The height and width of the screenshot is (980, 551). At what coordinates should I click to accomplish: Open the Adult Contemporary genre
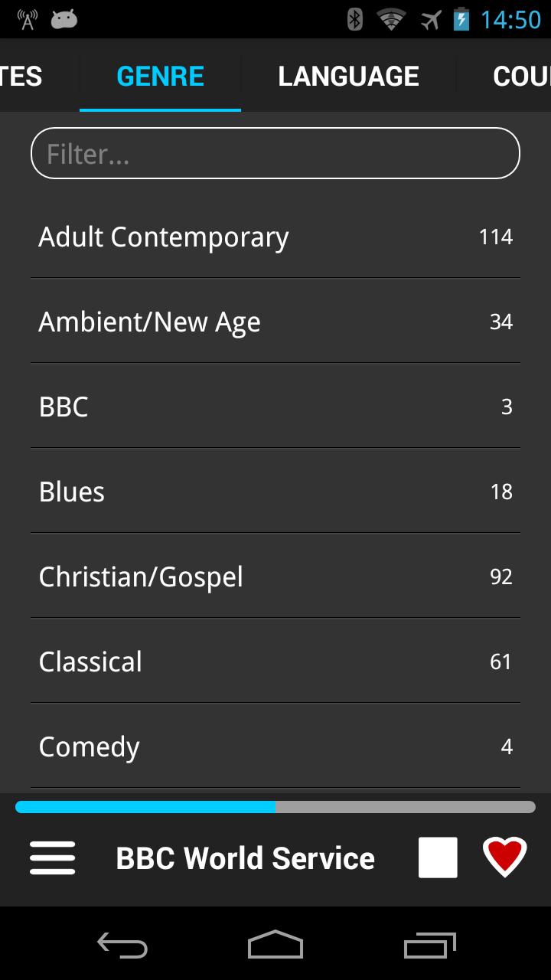(x=275, y=237)
